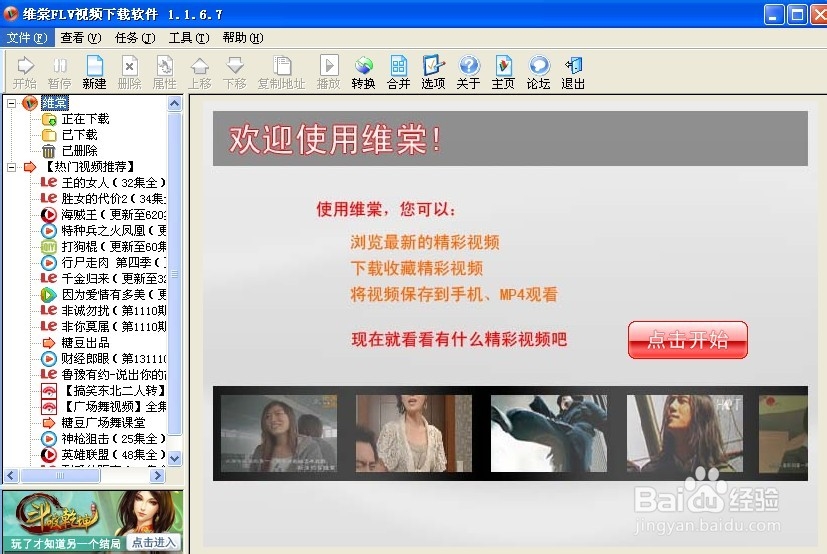Open the 转换 (Convert) tool
The image size is (827, 554).
click(363, 73)
